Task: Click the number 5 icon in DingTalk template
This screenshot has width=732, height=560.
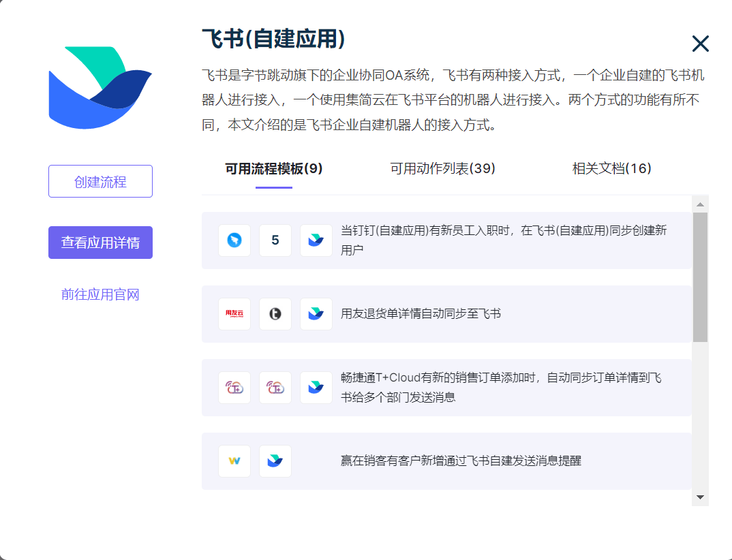Action: 275,240
